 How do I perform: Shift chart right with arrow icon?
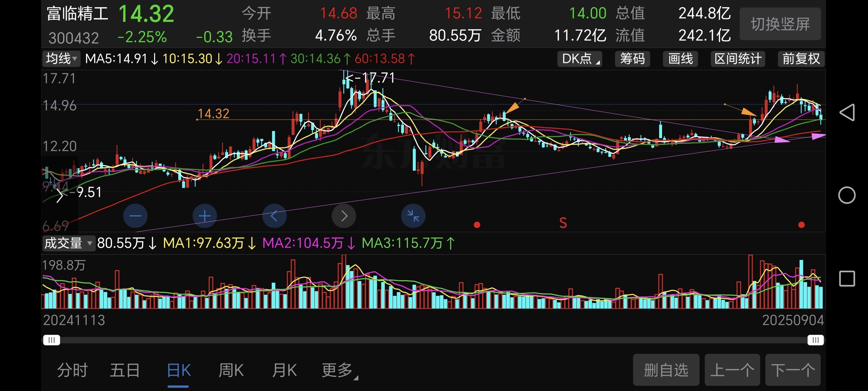pyautogui.click(x=344, y=216)
